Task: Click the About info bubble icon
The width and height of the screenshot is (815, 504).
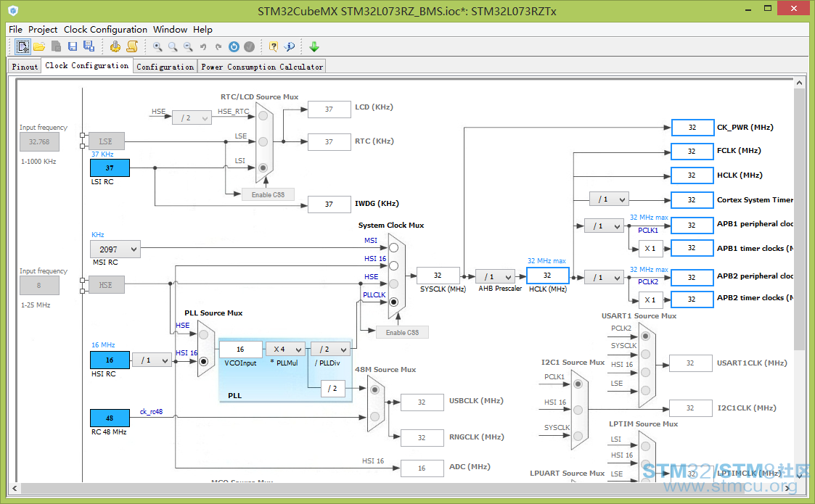Action: [290, 46]
